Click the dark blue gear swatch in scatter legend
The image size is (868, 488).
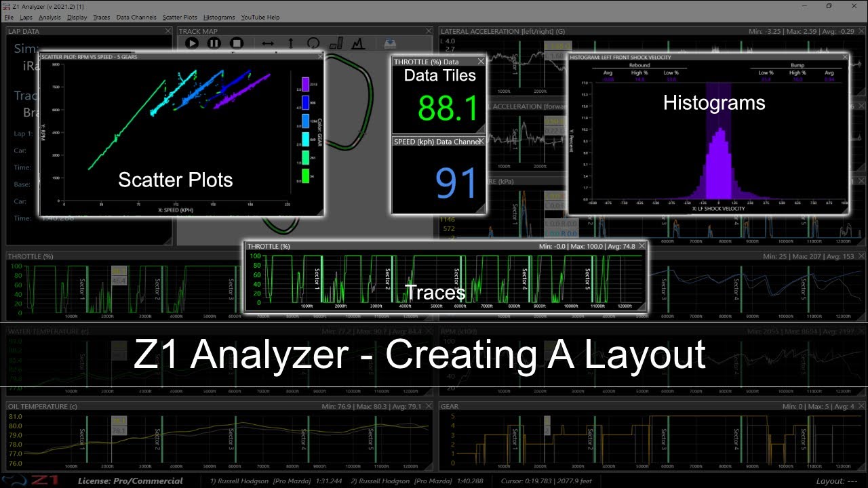coord(306,102)
